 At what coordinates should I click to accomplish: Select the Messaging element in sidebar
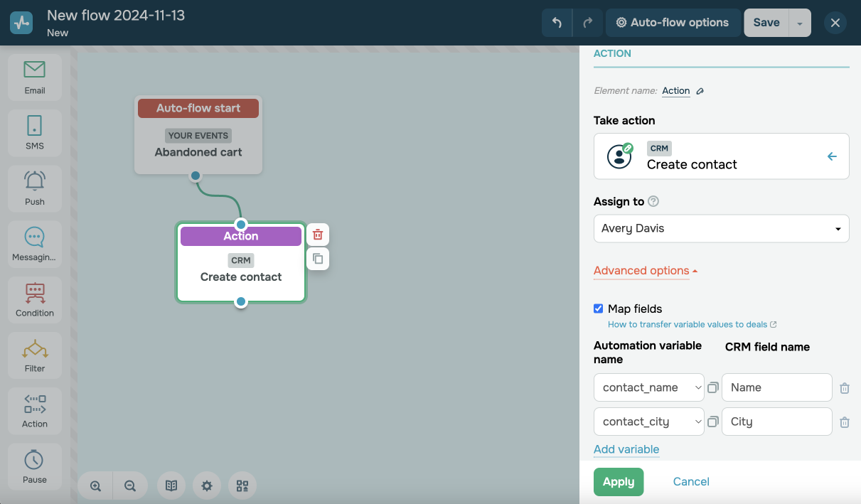[35, 245]
